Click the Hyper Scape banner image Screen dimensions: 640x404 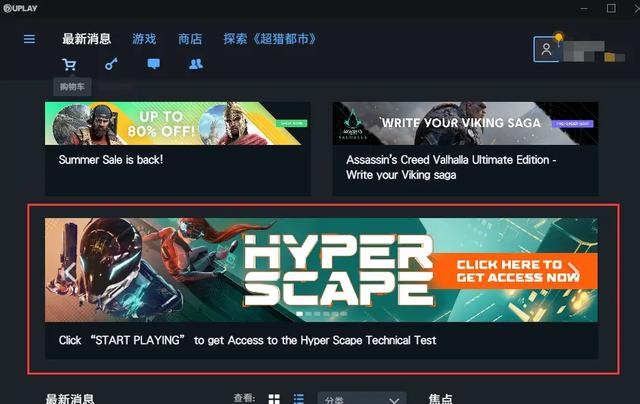click(321, 270)
